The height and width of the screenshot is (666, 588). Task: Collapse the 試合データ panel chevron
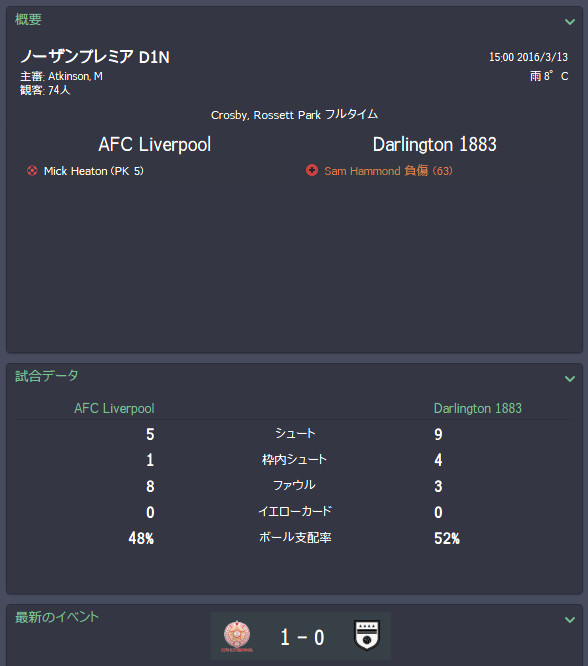(570, 378)
